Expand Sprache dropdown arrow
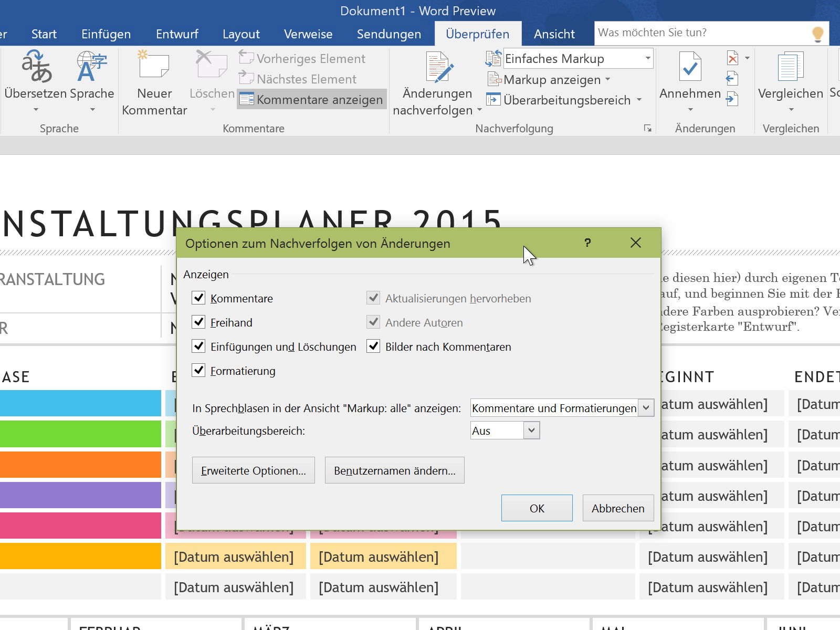This screenshot has width=840, height=630. pyautogui.click(x=92, y=110)
